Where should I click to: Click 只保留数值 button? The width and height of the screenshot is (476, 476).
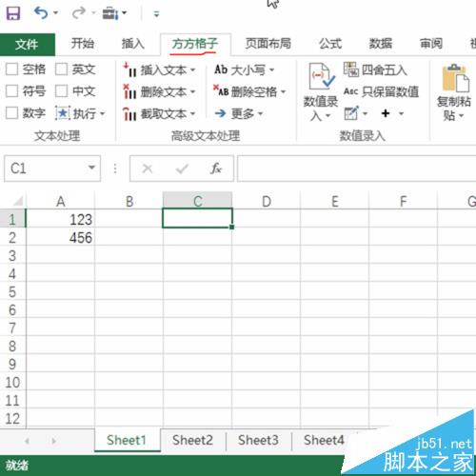(381, 91)
